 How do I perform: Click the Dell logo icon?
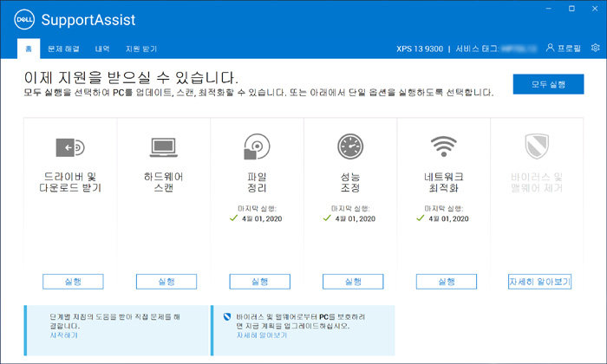(24, 20)
